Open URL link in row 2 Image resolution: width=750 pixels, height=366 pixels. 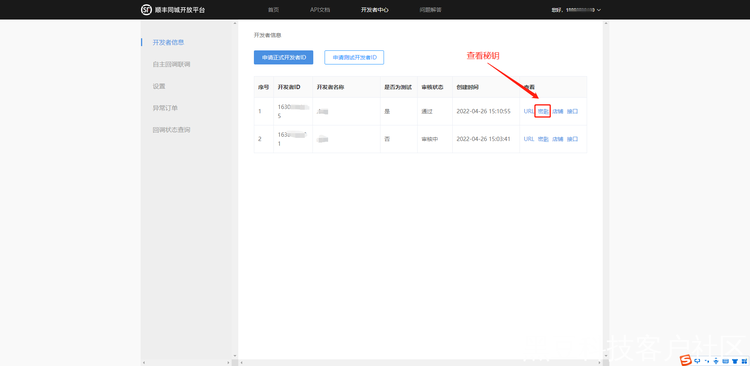[x=529, y=139]
